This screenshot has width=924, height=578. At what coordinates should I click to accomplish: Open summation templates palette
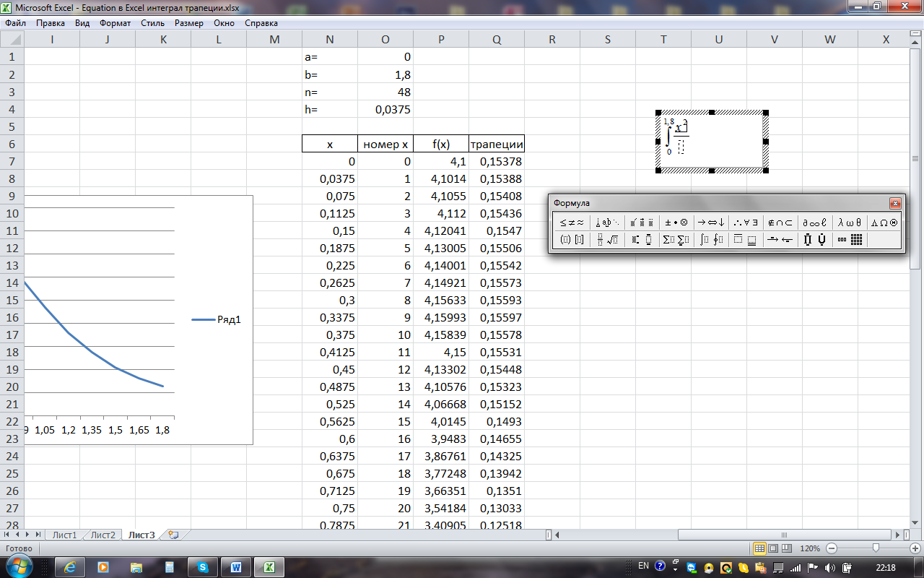click(676, 240)
